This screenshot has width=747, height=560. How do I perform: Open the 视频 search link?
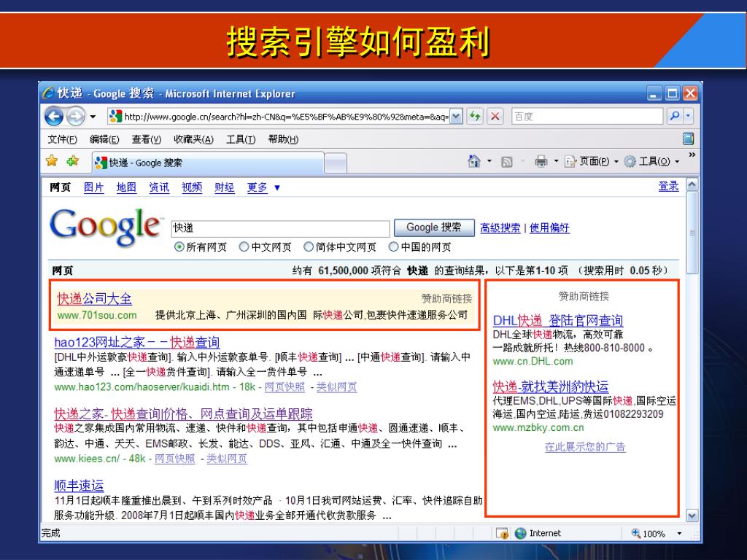pos(192,187)
